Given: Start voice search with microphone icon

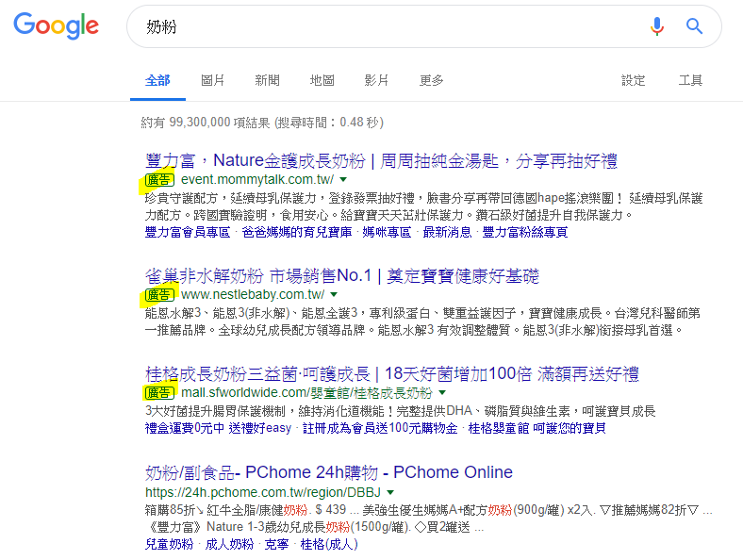Looking at the screenshot, I should click(657, 26).
